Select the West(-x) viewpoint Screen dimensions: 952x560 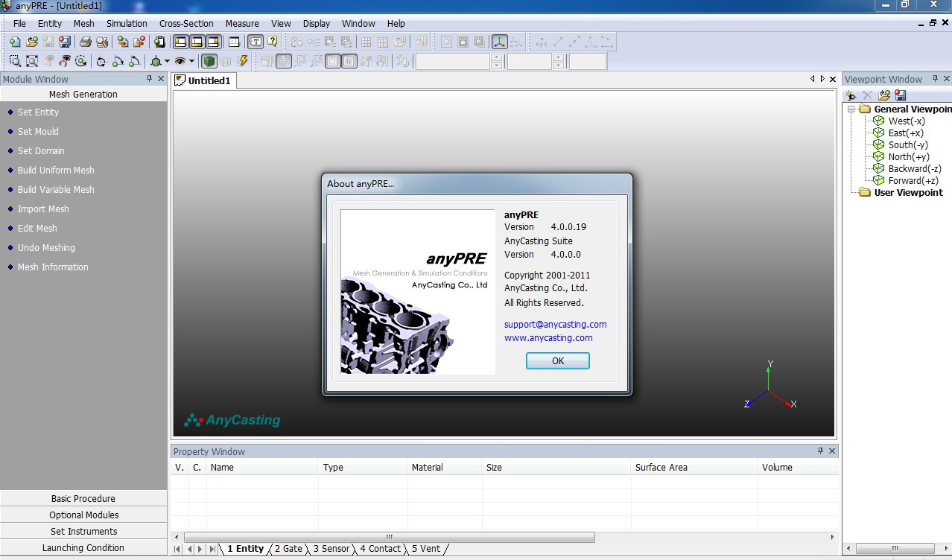click(x=907, y=121)
